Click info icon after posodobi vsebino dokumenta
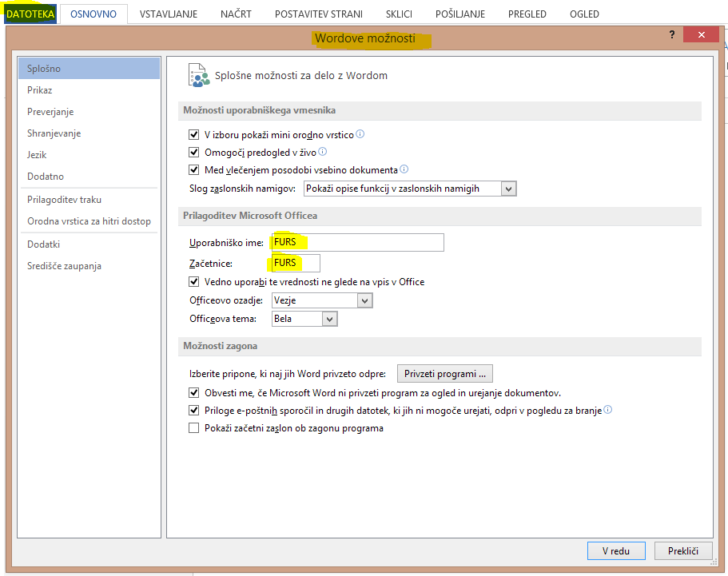The image size is (728, 576). click(x=404, y=169)
